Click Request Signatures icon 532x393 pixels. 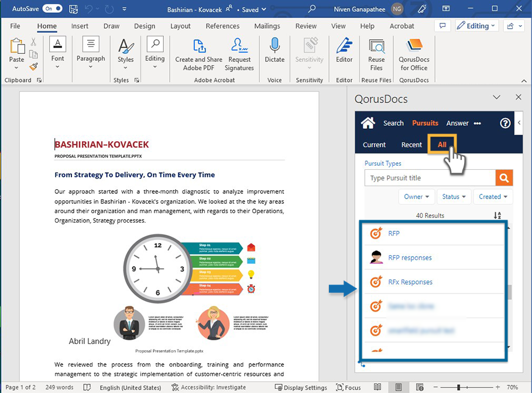click(239, 55)
